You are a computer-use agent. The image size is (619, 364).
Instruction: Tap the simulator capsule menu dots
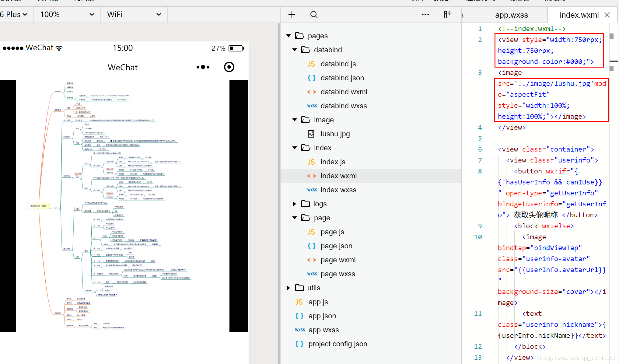[203, 67]
